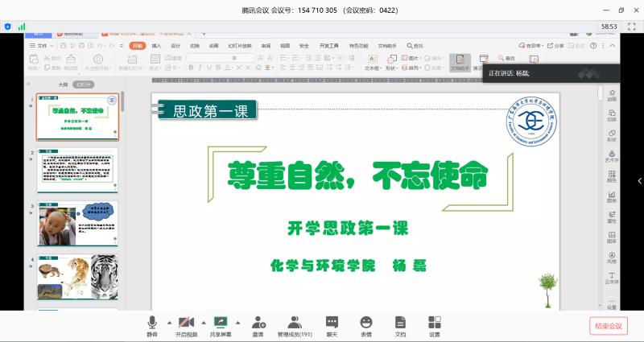644x342 pixels.
Task: Mute the microphone in the meeting toolbar
Action: click(152, 323)
